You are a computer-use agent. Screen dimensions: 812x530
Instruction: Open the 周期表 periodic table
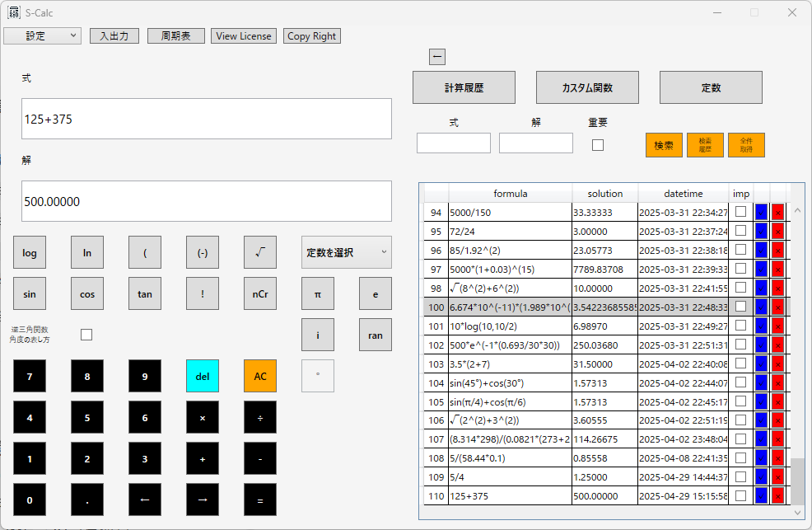tap(176, 35)
